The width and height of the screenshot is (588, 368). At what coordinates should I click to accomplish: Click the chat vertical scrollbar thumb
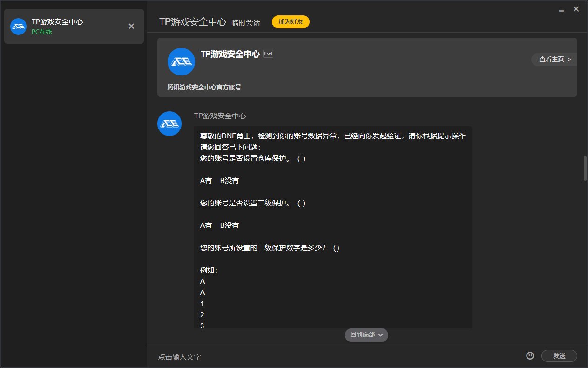pyautogui.click(x=585, y=168)
